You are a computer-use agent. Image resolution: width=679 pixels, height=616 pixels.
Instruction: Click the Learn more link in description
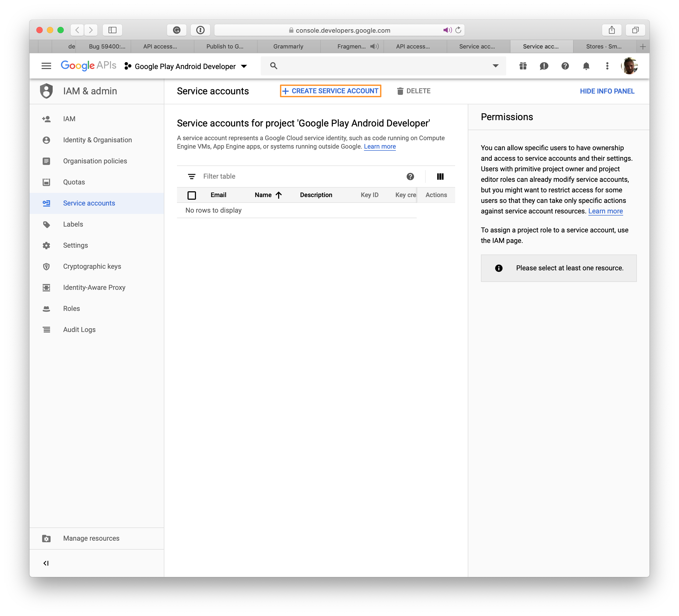coord(379,147)
